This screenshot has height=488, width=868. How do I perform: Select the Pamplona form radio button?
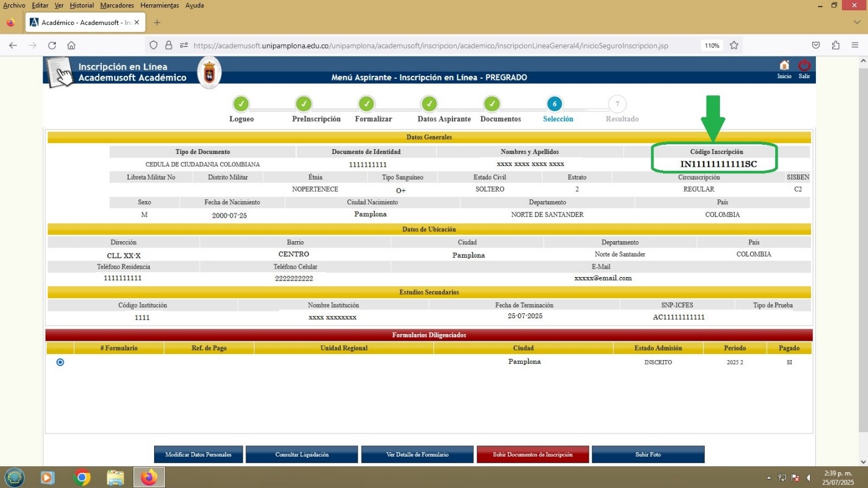click(60, 362)
